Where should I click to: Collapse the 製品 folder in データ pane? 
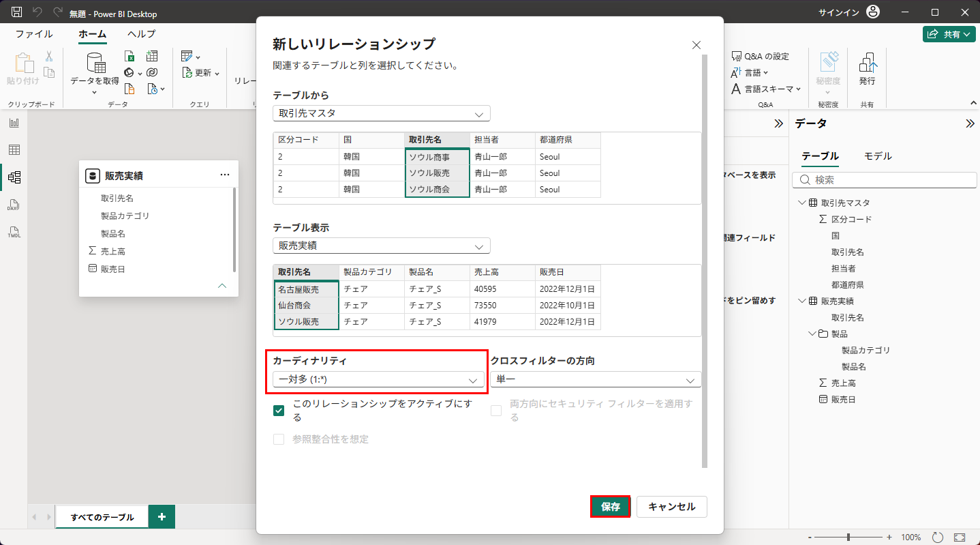click(x=812, y=334)
